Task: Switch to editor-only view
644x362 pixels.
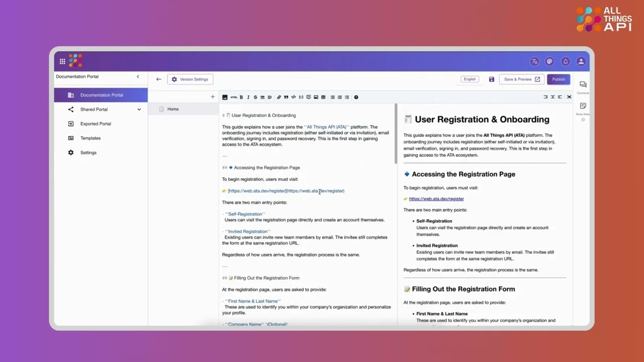Action: 545,97
